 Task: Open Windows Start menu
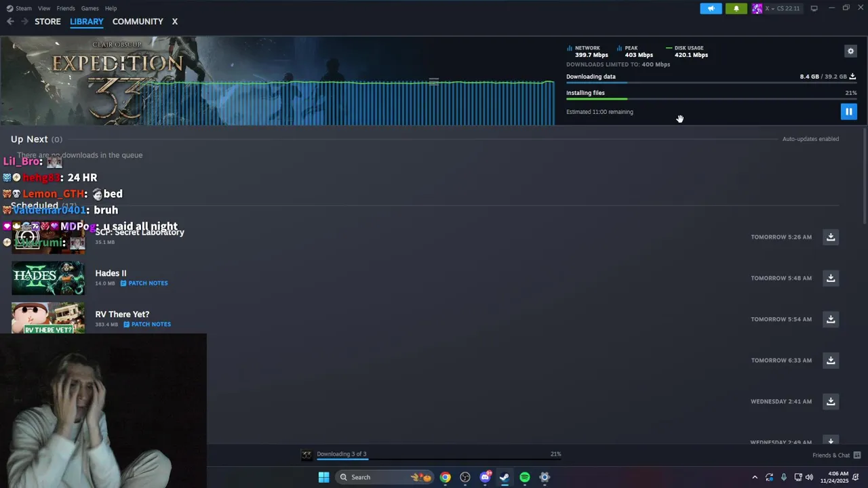[323, 477]
